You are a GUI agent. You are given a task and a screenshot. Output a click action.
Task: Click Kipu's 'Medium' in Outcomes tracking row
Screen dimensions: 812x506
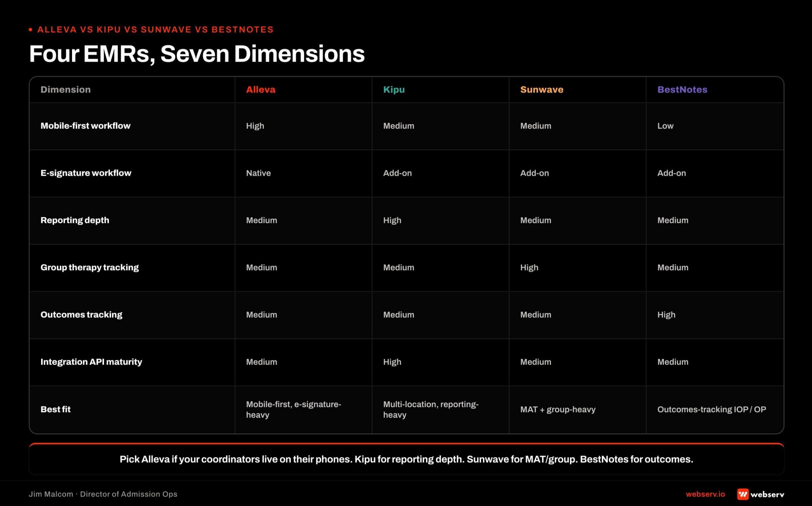pyautogui.click(x=398, y=315)
